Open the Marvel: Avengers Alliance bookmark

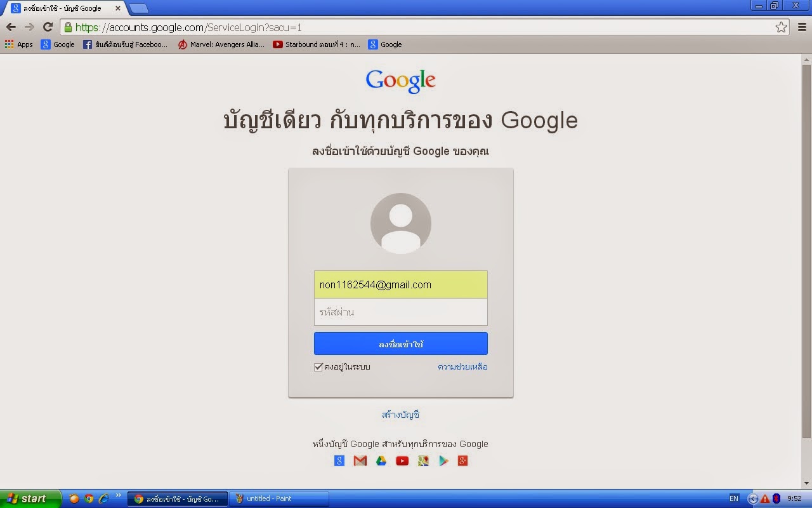click(x=221, y=44)
